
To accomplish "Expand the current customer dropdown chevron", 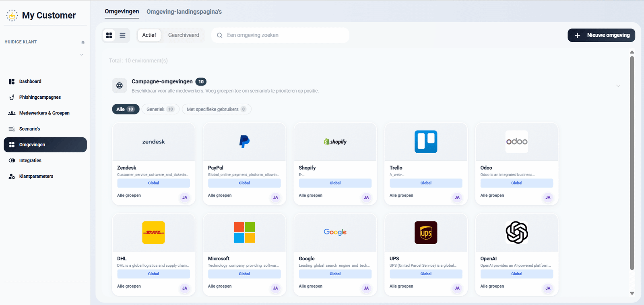I will pos(82,55).
